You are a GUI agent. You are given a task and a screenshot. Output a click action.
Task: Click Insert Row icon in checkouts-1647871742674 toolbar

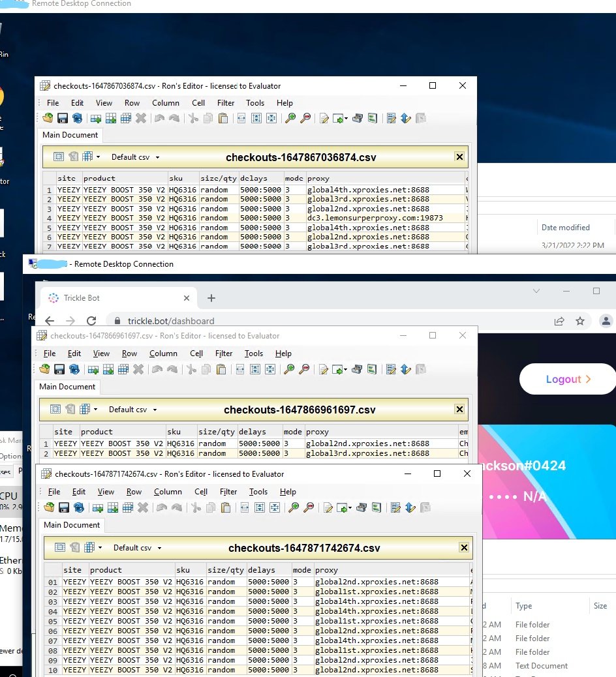pos(98,507)
